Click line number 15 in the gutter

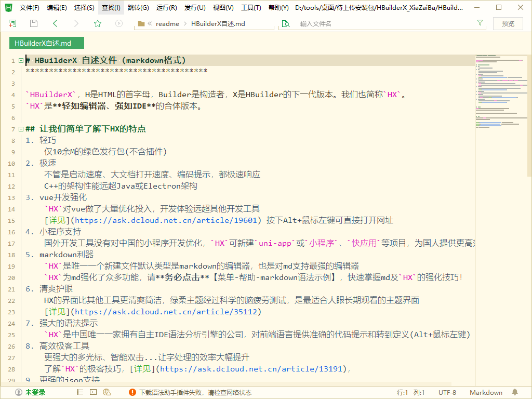click(11, 220)
